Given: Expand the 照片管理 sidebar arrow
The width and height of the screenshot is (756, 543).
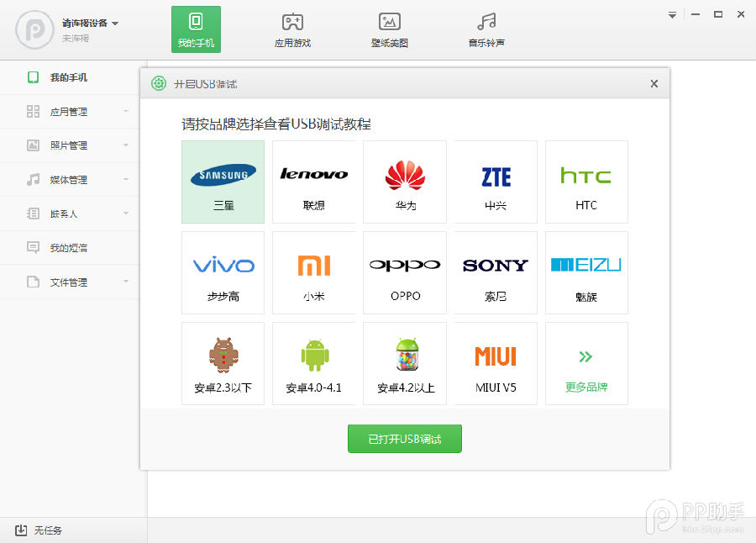Looking at the screenshot, I should 126,145.
